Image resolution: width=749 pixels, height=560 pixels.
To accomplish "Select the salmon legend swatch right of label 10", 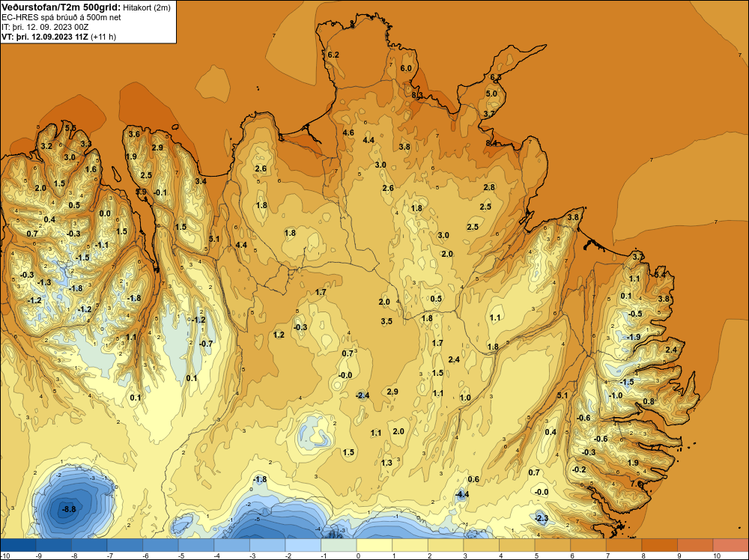I will 730,545.
